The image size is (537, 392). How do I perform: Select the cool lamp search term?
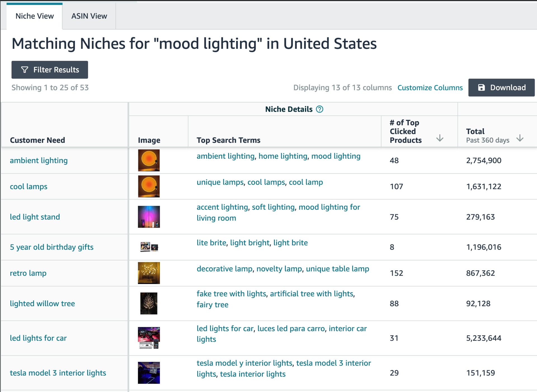[x=306, y=182]
